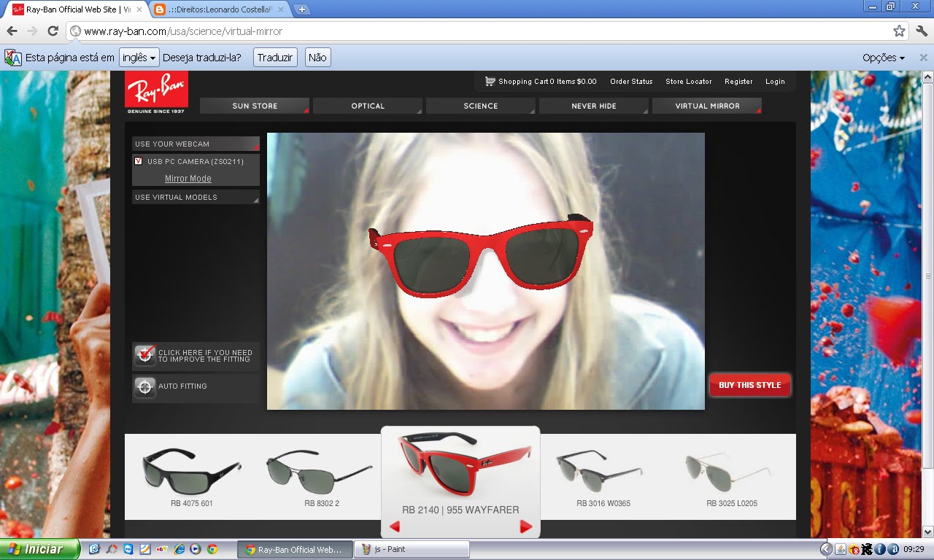This screenshot has width=934, height=560.
Task: Expand Use Virtual Models panel
Action: tap(196, 197)
